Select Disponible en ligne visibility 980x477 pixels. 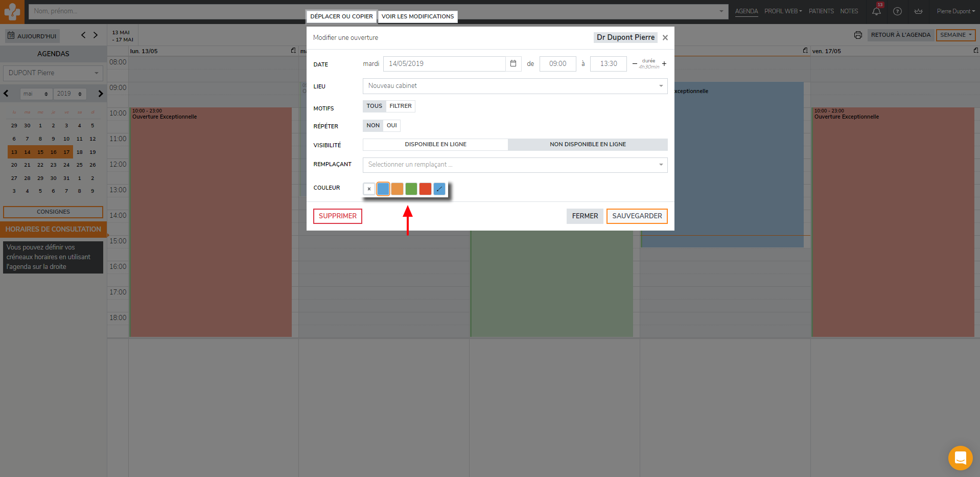click(435, 144)
